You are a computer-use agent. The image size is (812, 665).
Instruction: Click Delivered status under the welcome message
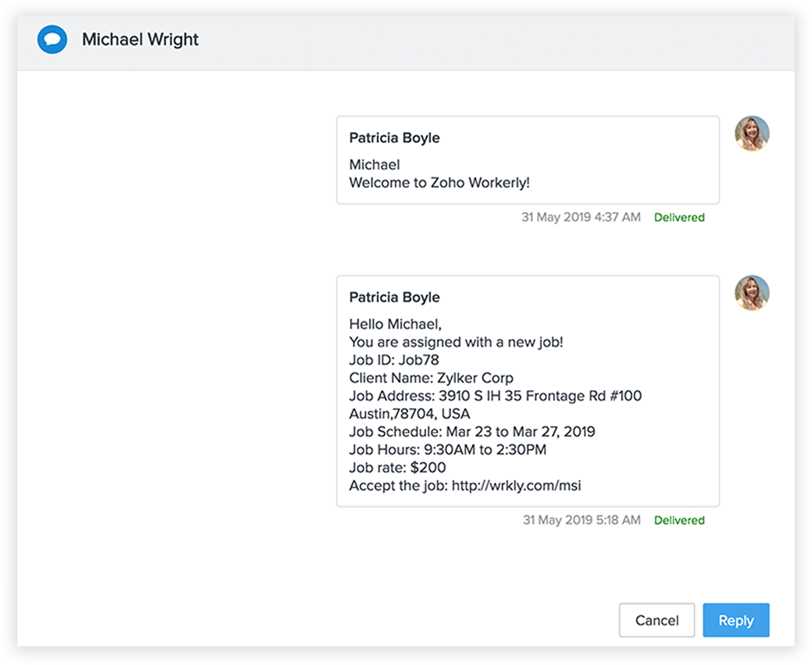point(679,217)
